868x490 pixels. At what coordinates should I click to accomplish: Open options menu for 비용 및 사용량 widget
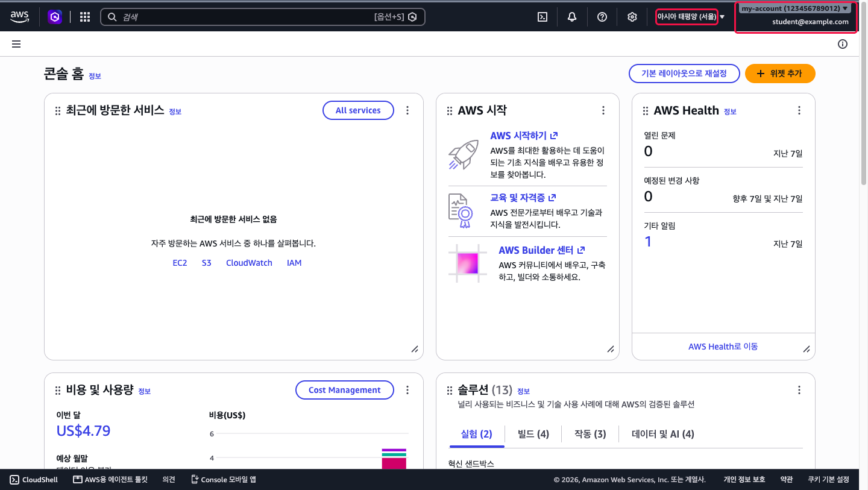pos(407,390)
